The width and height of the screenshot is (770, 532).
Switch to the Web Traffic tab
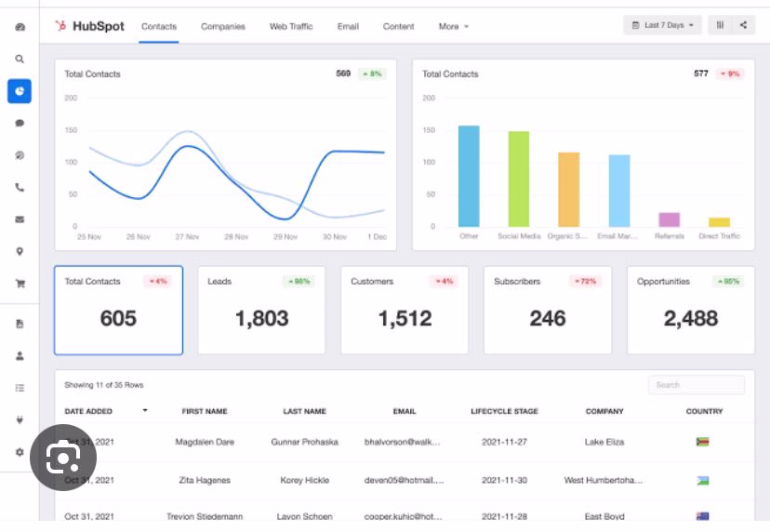pyautogui.click(x=291, y=27)
